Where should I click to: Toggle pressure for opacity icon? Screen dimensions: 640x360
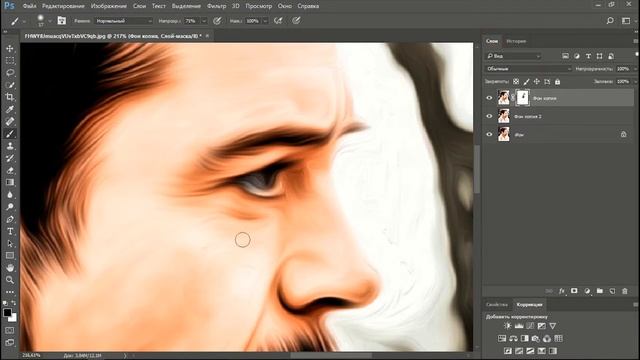218,20
